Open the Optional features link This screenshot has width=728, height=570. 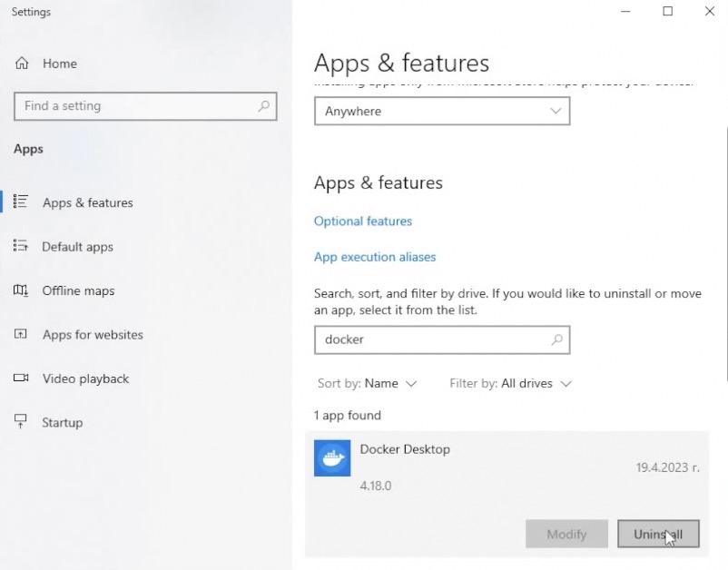pyautogui.click(x=362, y=221)
